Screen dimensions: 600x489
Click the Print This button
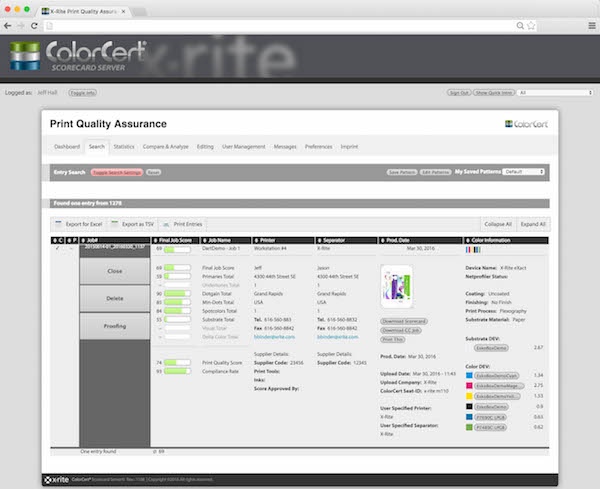tap(393, 340)
